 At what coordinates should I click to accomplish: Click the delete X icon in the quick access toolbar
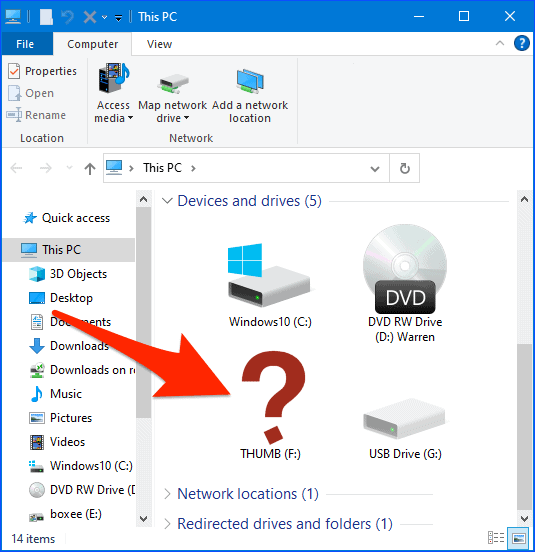90,17
